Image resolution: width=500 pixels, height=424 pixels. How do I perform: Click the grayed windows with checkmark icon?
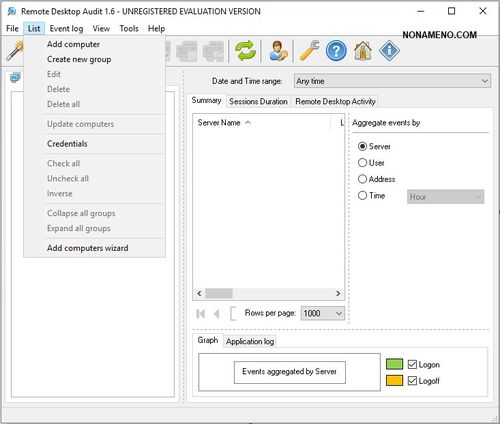click(213, 51)
